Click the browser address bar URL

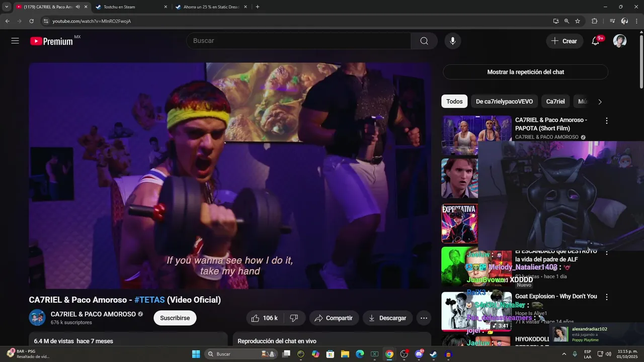92,21
